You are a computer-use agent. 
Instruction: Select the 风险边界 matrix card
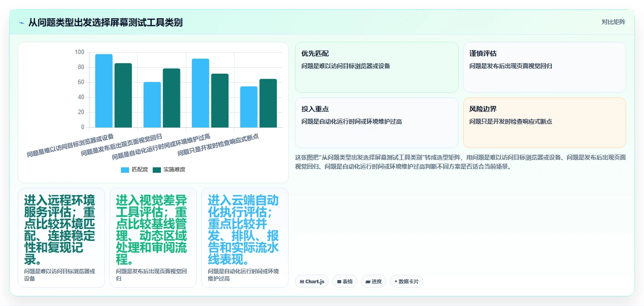(x=544, y=123)
